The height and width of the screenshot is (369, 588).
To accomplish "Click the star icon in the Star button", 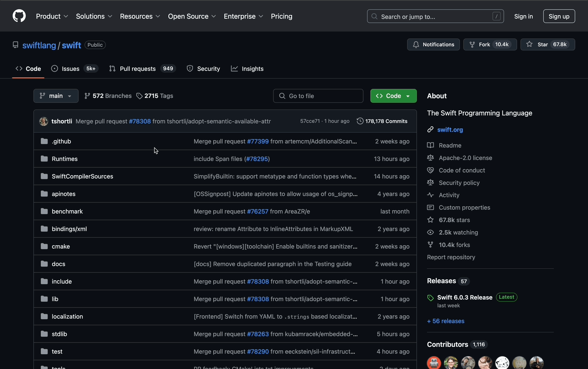I will pos(529,44).
